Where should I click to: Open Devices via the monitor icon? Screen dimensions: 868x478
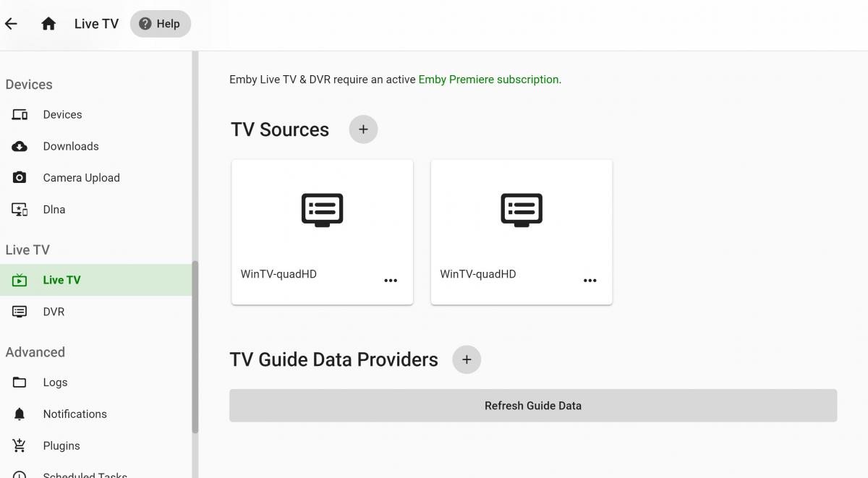point(20,114)
